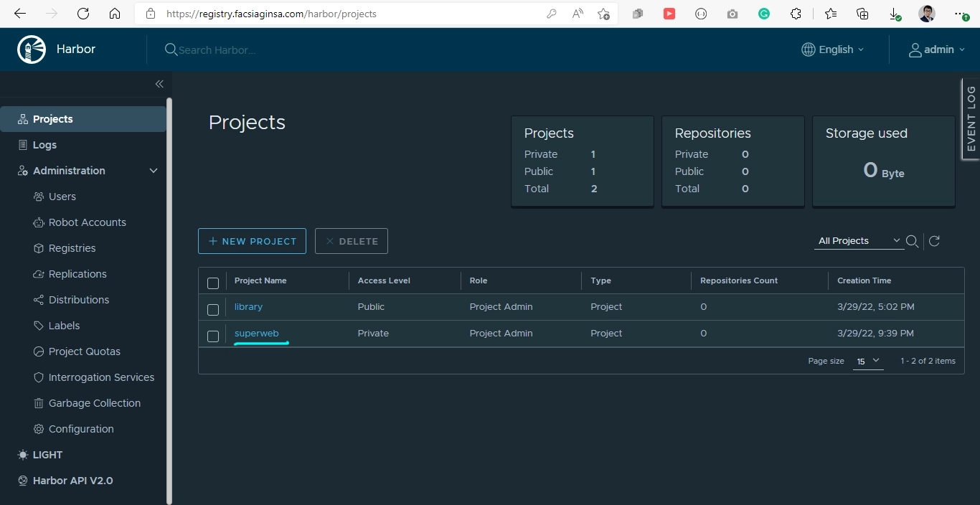This screenshot has height=505, width=980.
Task: Open browser collections icon
Action: (863, 14)
